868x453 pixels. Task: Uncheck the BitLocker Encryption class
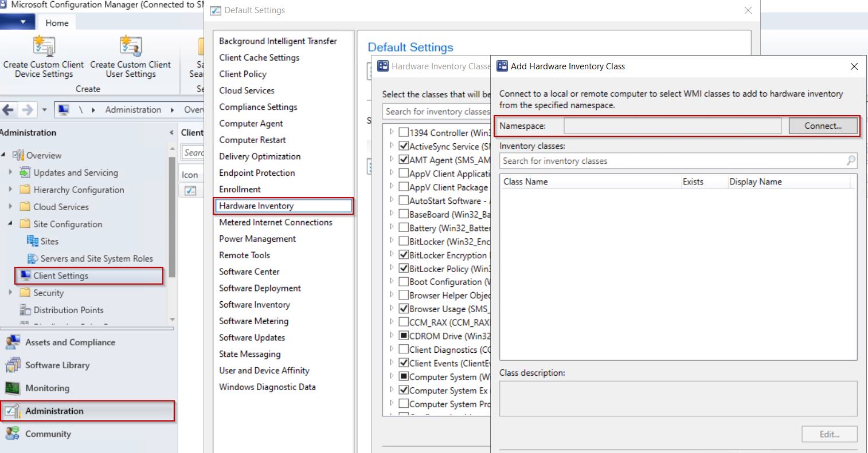(x=404, y=255)
